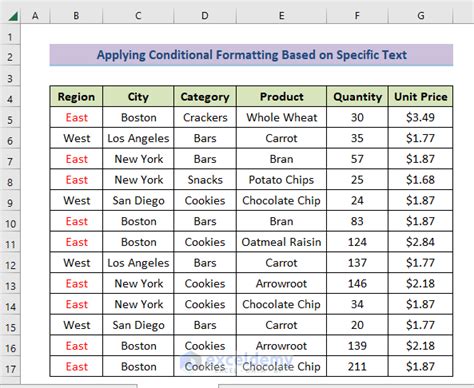This screenshot has height=388, width=474.
Task: Select the West cell in row 15
Action: click(76, 325)
